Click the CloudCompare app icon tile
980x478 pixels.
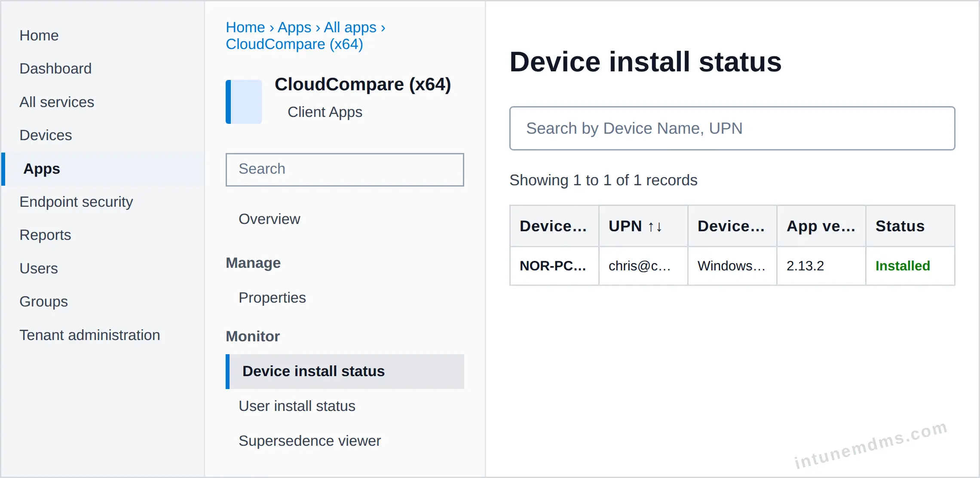[244, 102]
